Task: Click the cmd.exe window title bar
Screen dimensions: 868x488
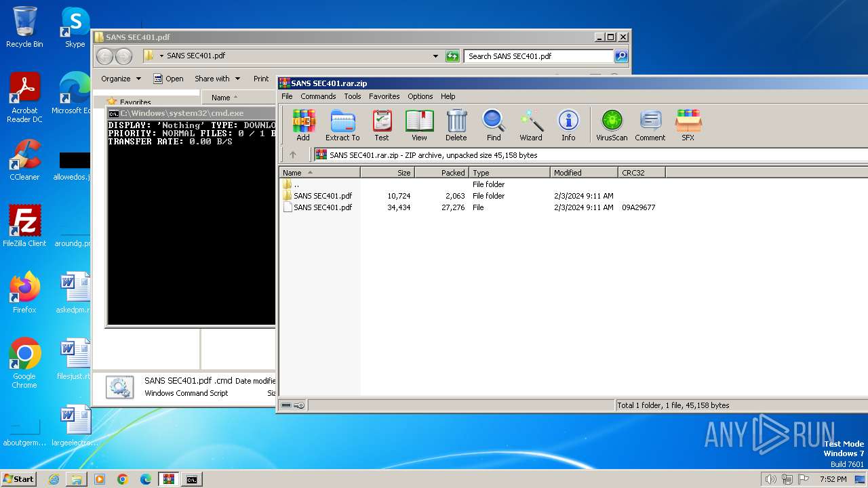Action: tap(192, 113)
